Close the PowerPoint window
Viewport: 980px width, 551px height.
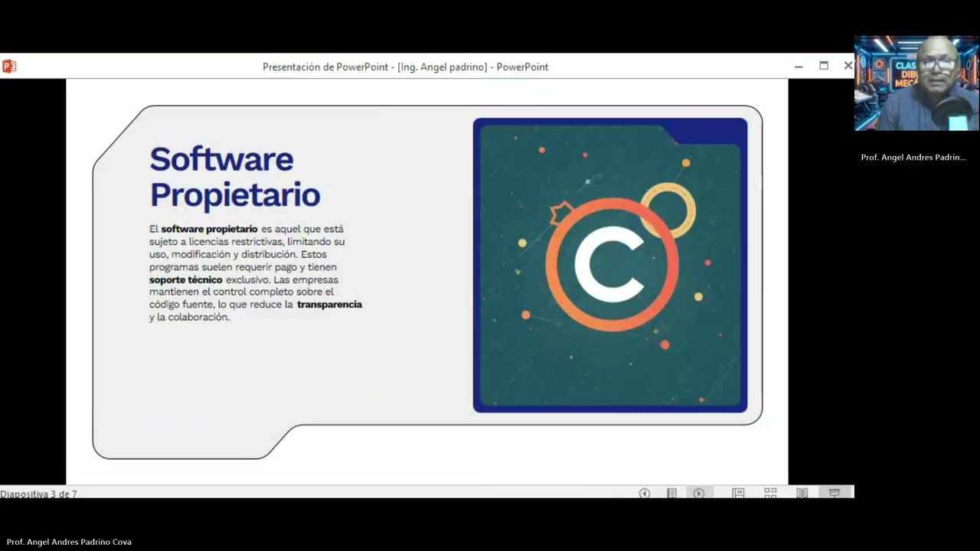point(848,66)
